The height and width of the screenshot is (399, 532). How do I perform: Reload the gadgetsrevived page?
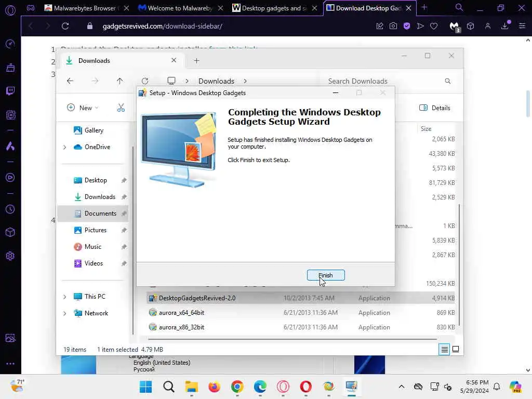point(65,26)
